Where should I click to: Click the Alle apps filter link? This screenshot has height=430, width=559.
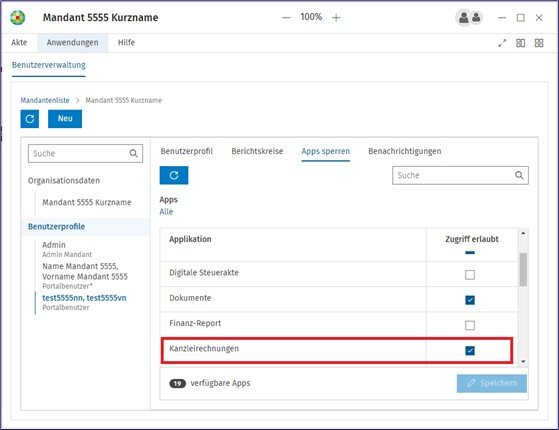point(166,212)
